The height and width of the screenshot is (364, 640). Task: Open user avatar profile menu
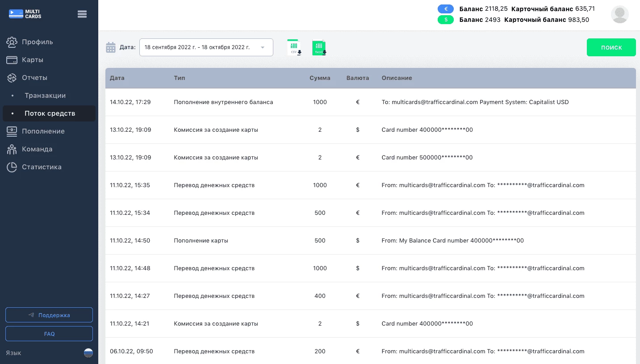click(x=619, y=14)
